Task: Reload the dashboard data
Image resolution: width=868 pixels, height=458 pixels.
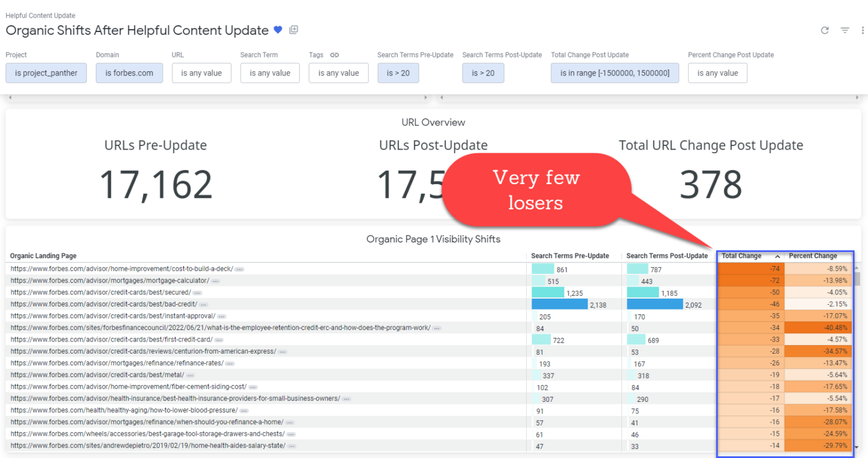Action: (825, 30)
